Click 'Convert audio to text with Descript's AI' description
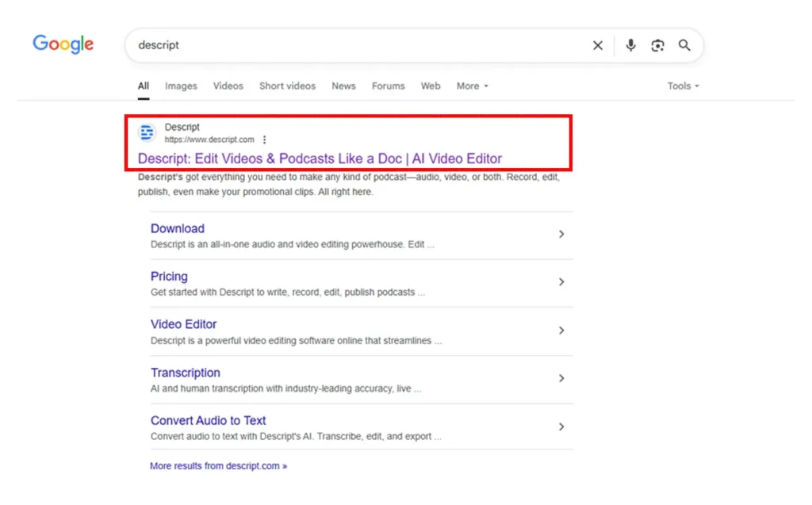 click(296, 437)
